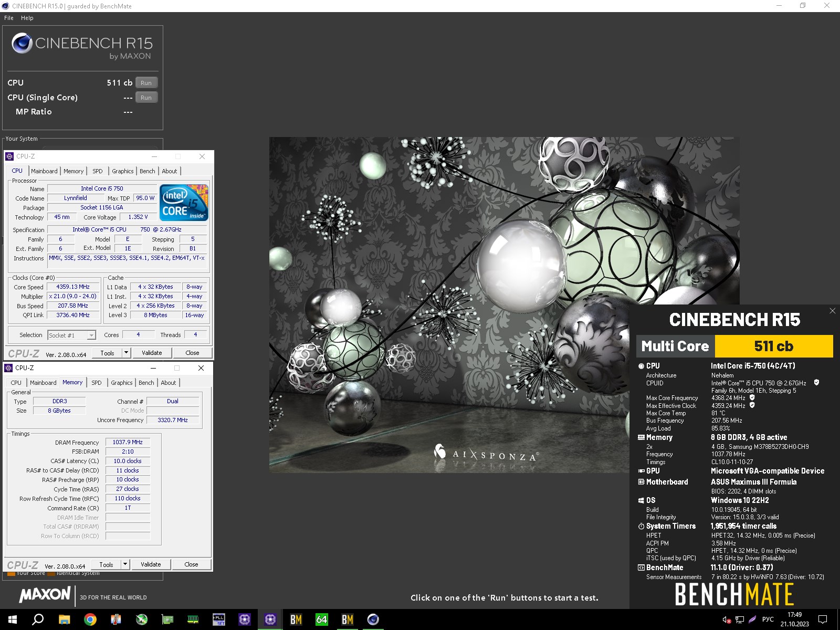Open the Windows Start menu
Screen dimensions: 840x630
[13, 619]
